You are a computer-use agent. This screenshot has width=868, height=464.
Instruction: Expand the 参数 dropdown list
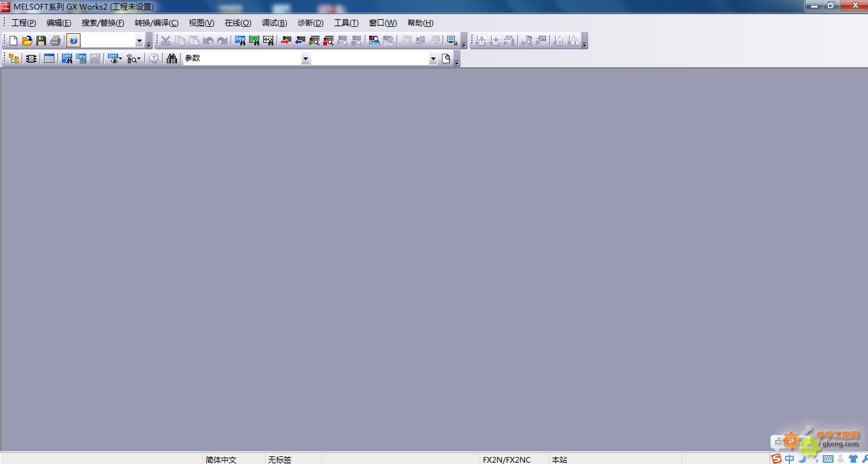[305, 59]
